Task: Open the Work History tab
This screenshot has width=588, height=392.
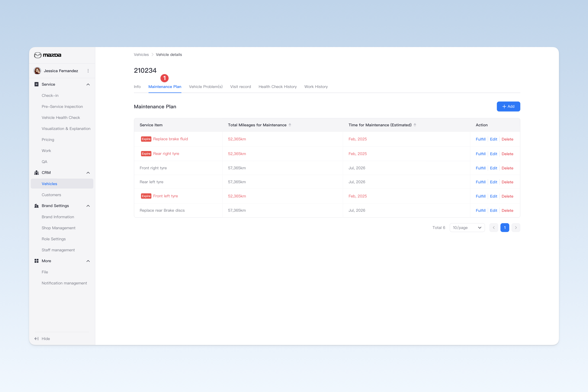Action: click(x=316, y=87)
